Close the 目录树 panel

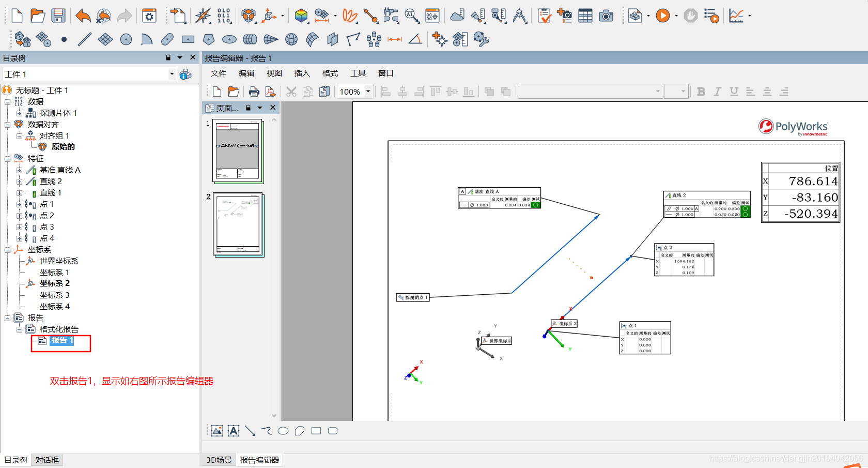(x=193, y=57)
